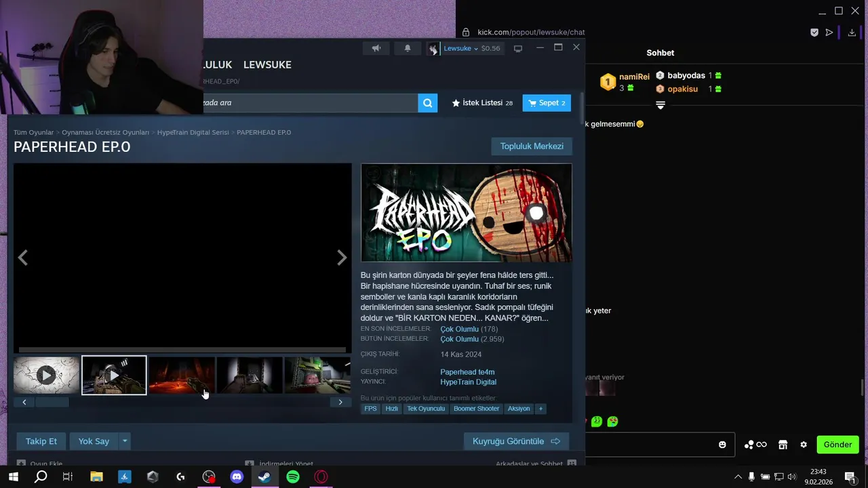
Task: Select the highlighted second video thumbnail
Action: (114, 375)
